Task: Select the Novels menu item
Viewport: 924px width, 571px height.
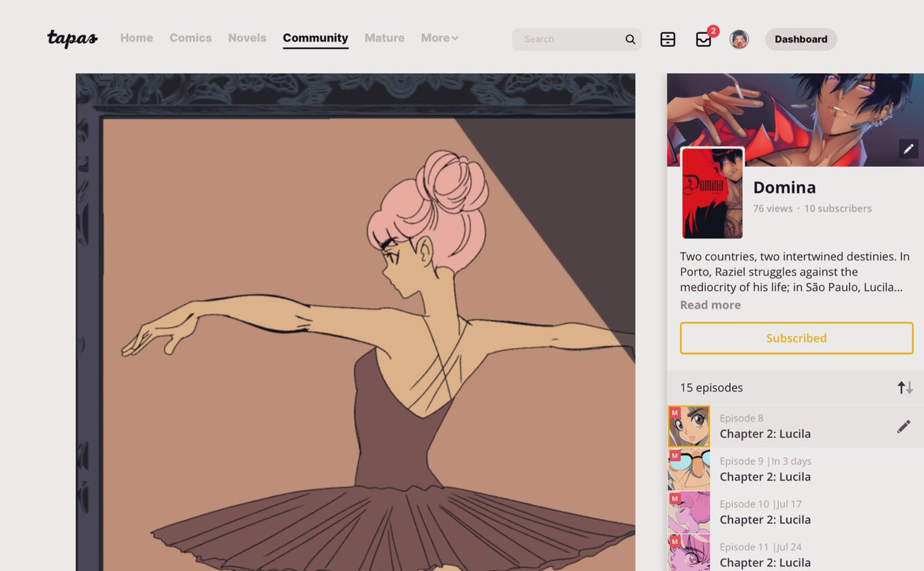Action: pyautogui.click(x=246, y=38)
